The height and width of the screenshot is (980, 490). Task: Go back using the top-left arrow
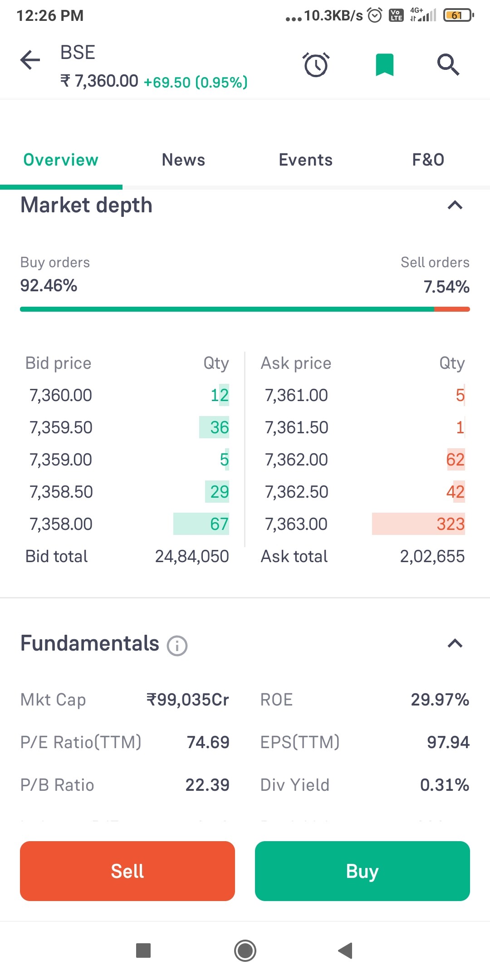tap(30, 60)
